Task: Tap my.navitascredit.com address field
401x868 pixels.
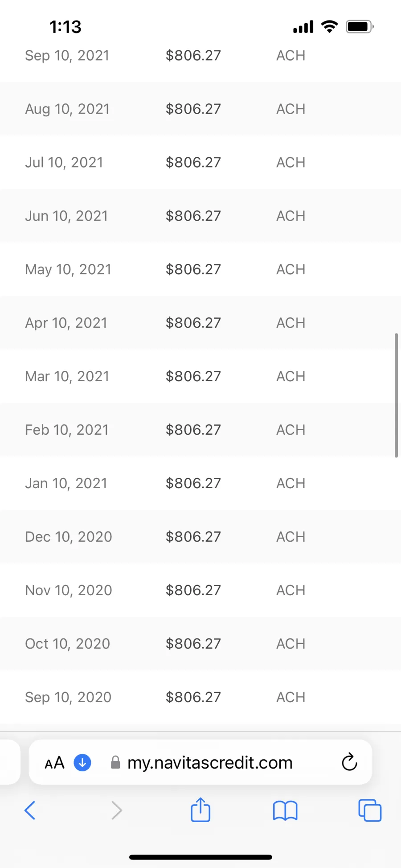Action: pyautogui.click(x=210, y=762)
